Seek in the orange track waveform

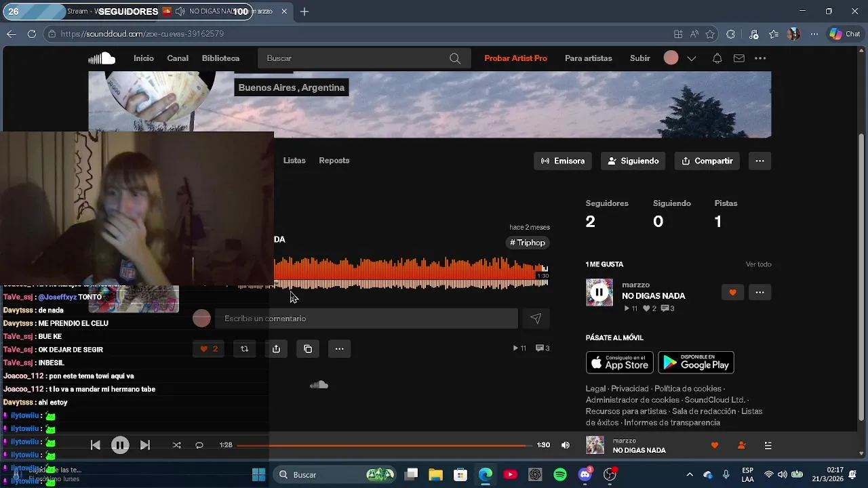click(x=411, y=273)
